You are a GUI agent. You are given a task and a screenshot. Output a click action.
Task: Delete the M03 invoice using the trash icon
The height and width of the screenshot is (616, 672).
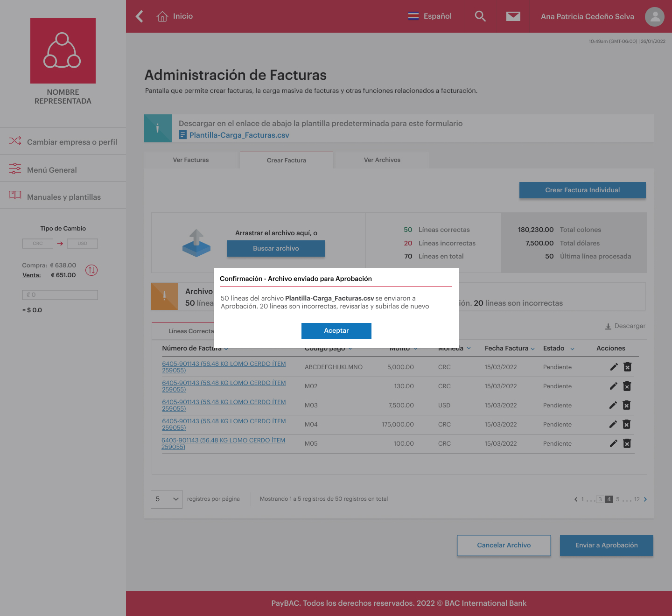click(x=627, y=405)
